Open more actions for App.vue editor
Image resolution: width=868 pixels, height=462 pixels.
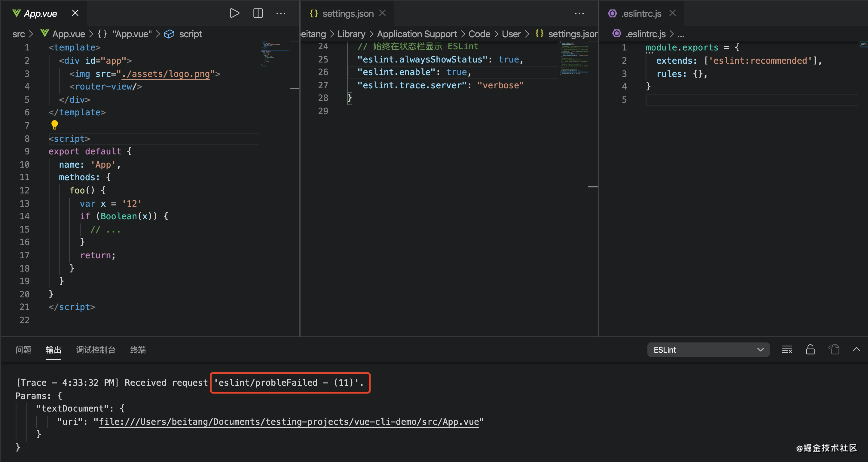click(281, 14)
